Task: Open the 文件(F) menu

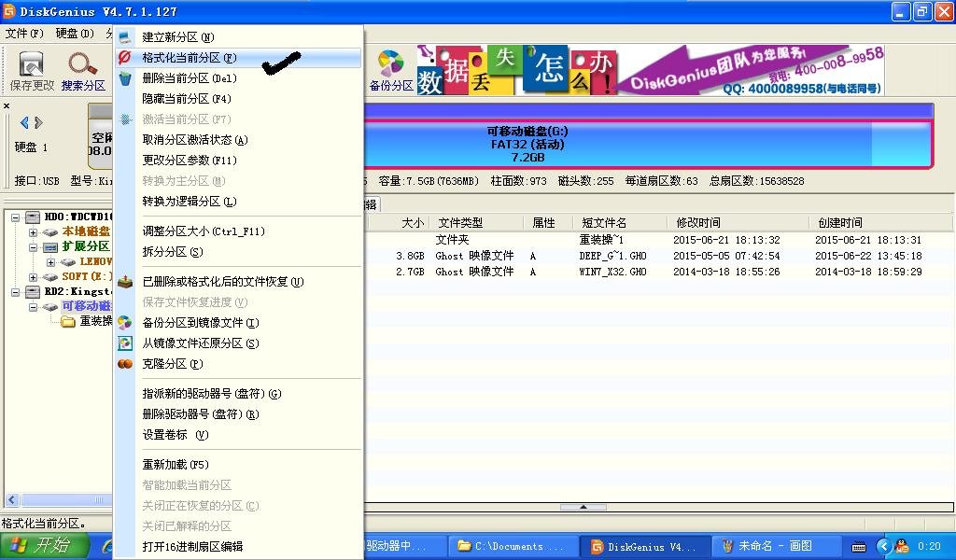Action: (21, 31)
